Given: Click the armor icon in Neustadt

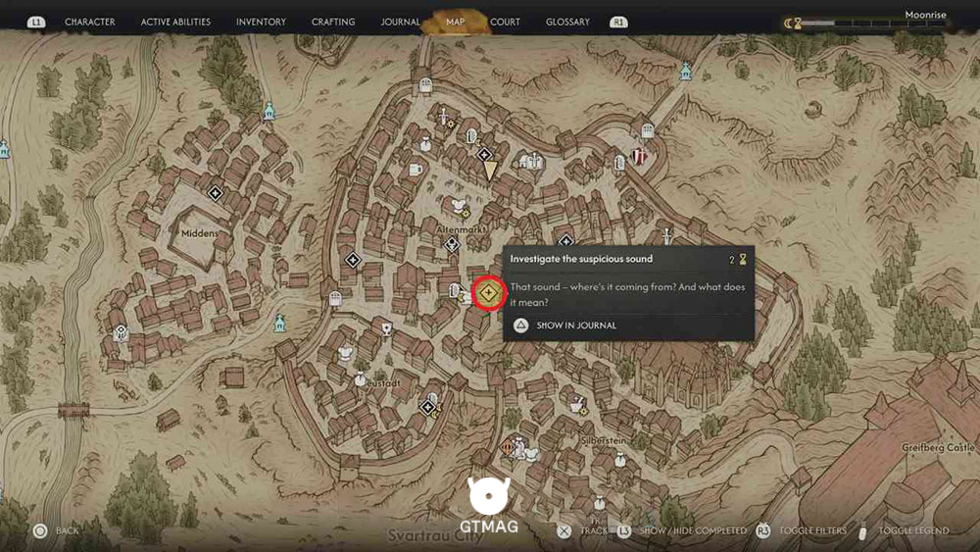Looking at the screenshot, I should point(345,353).
